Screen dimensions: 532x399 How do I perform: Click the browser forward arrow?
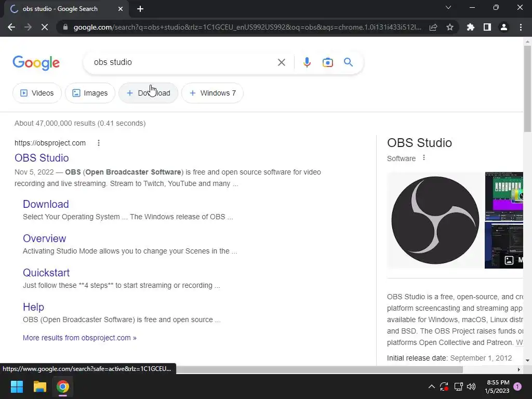(x=28, y=27)
